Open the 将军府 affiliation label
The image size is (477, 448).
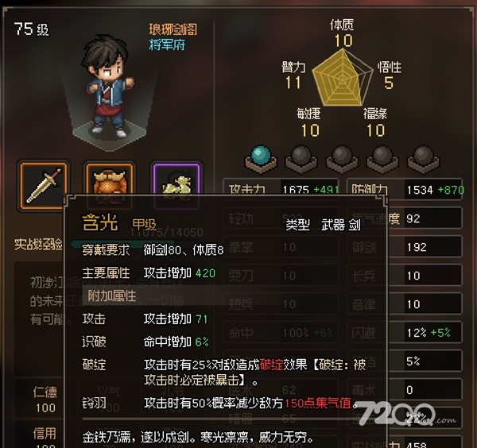coord(167,45)
